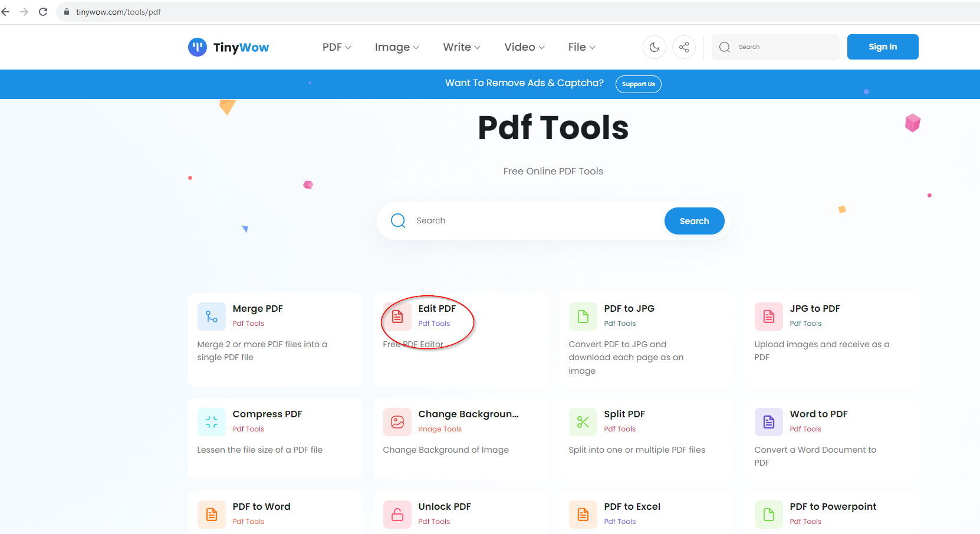The width and height of the screenshot is (980, 534).
Task: Click the blue Search button
Action: pos(695,221)
